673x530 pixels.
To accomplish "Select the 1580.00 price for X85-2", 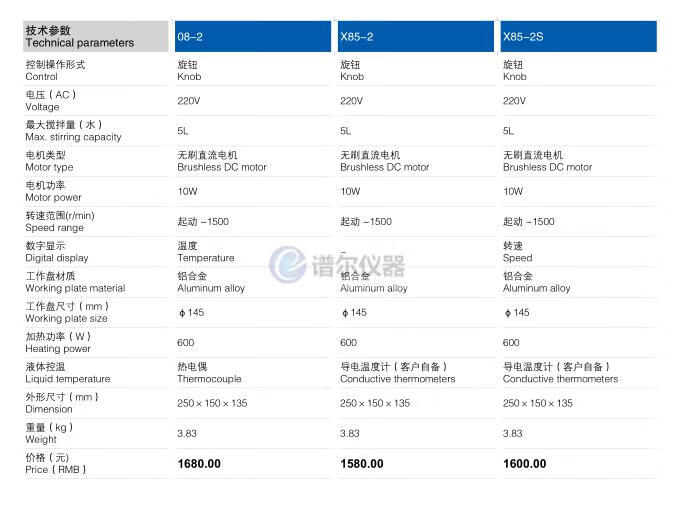I will click(x=362, y=464).
